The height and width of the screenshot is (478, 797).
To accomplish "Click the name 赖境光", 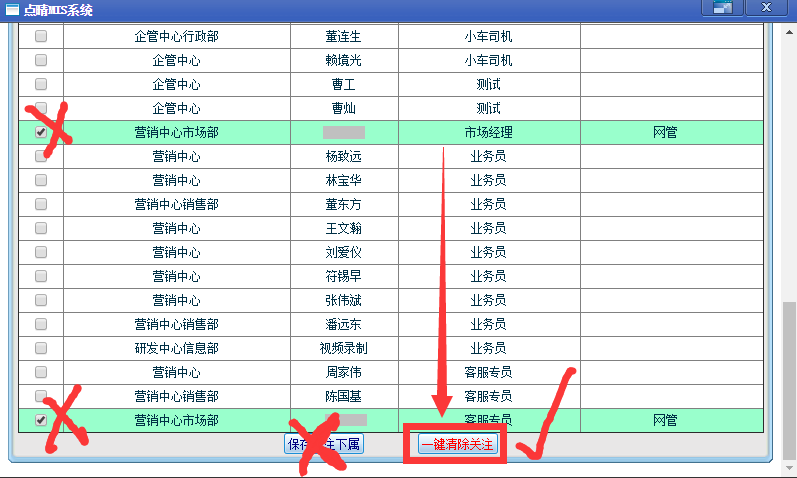I will click(344, 61).
